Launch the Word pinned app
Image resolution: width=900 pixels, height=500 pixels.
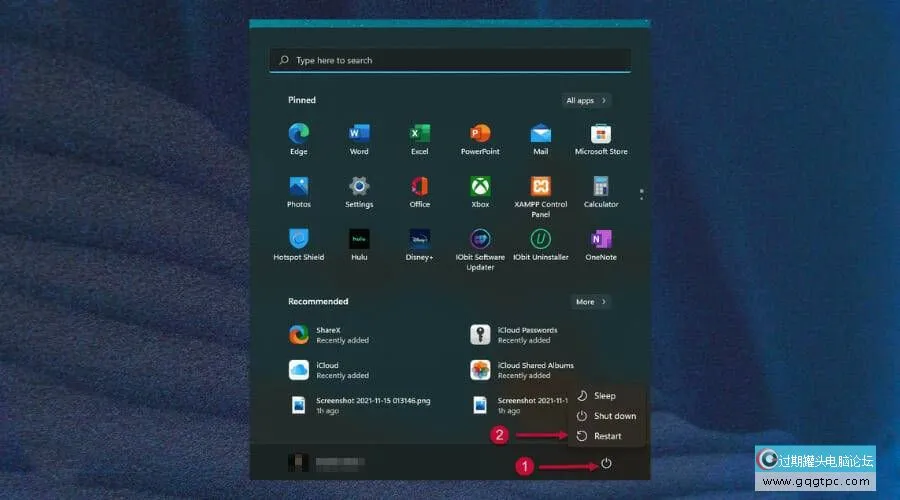click(359, 134)
